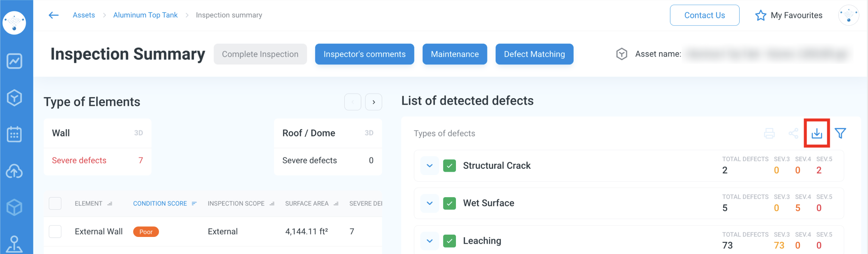Expand the Structural Crack defect row
Screen dimensions: 868x254
point(429,166)
